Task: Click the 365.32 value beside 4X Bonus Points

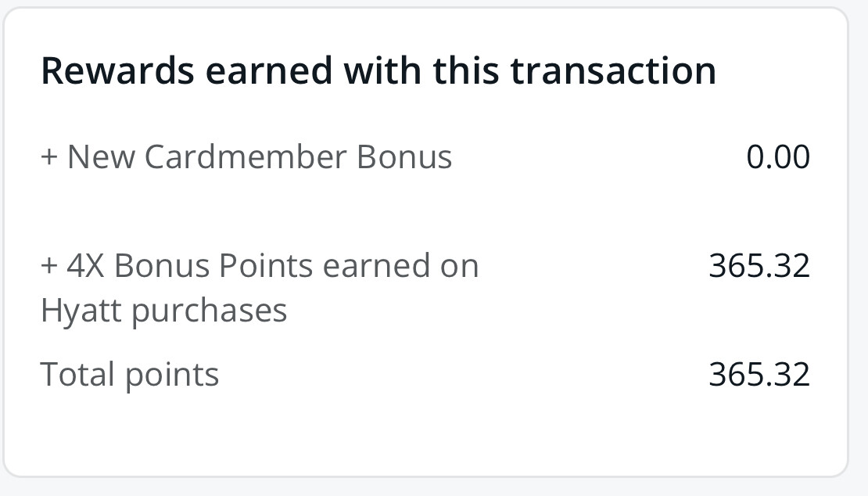Action: [x=759, y=265]
